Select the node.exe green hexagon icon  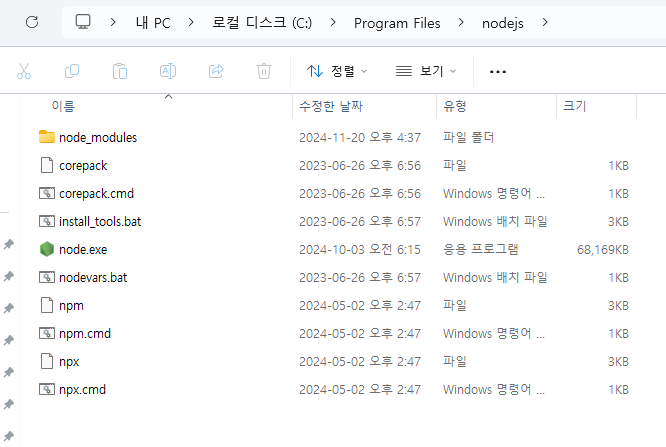47,249
